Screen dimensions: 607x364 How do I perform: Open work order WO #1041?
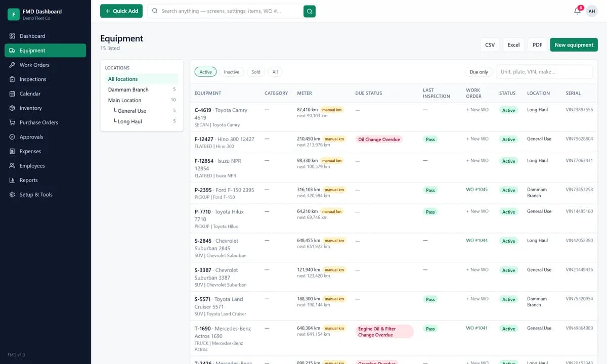click(x=477, y=328)
